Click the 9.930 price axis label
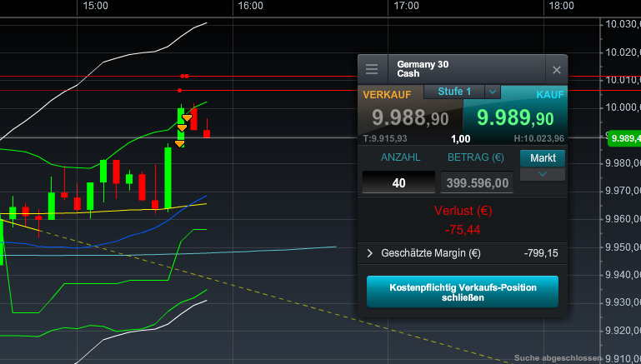641x364 pixels. pos(623,302)
